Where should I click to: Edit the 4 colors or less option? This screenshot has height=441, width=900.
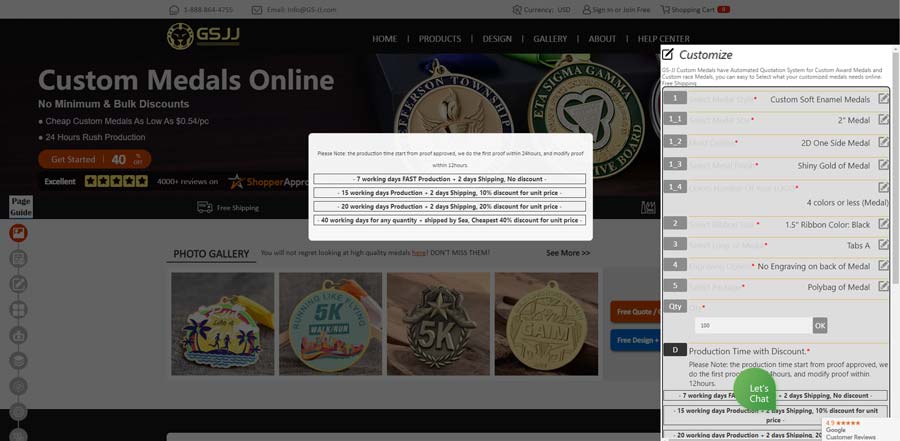883,187
